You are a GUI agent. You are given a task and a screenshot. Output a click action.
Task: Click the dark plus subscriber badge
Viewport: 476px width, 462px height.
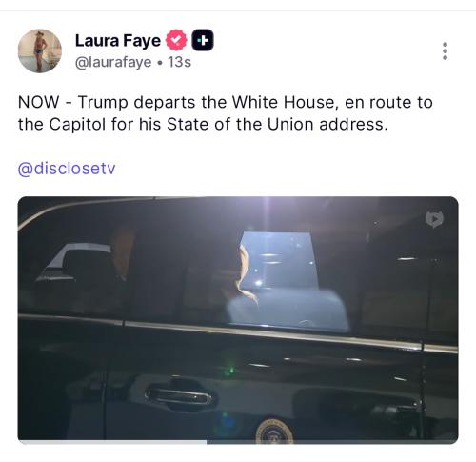(x=203, y=40)
